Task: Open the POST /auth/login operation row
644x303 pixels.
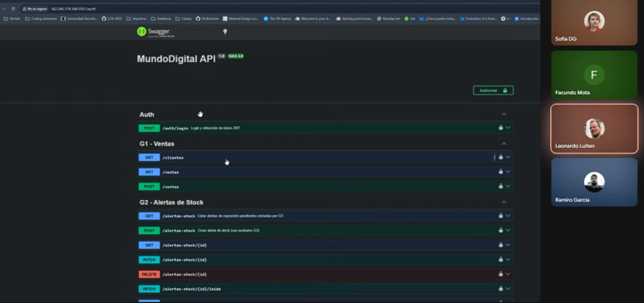Action: pyautogui.click(x=325, y=128)
